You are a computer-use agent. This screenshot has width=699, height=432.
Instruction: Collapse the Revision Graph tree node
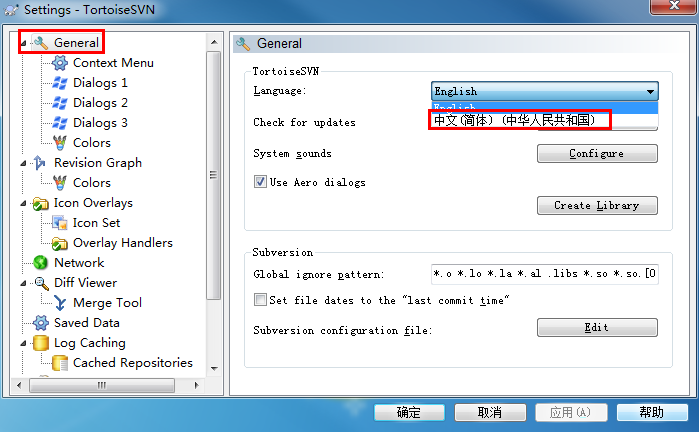[x=23, y=164]
